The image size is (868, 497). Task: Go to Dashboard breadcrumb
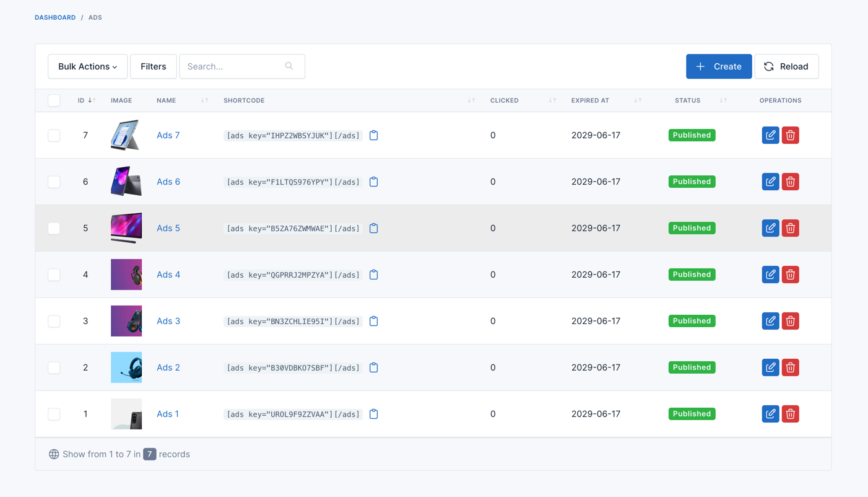pyautogui.click(x=55, y=17)
